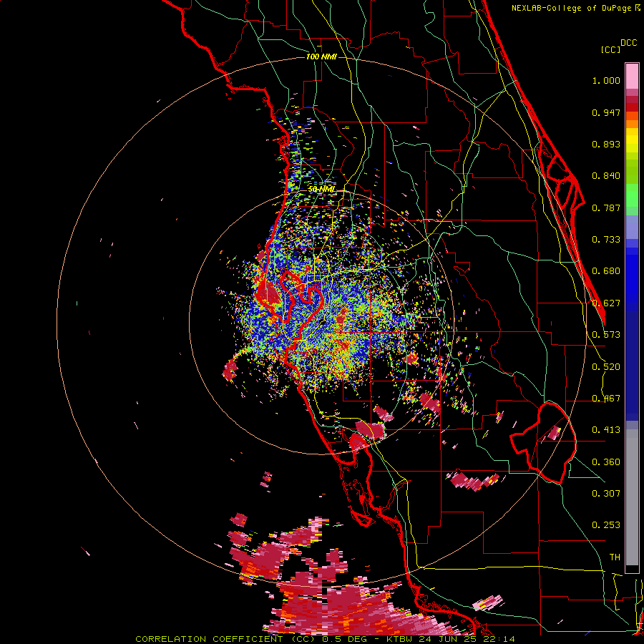644x644 pixels.
Task: Select the 0.360 scale value
Action: pyautogui.click(x=606, y=462)
